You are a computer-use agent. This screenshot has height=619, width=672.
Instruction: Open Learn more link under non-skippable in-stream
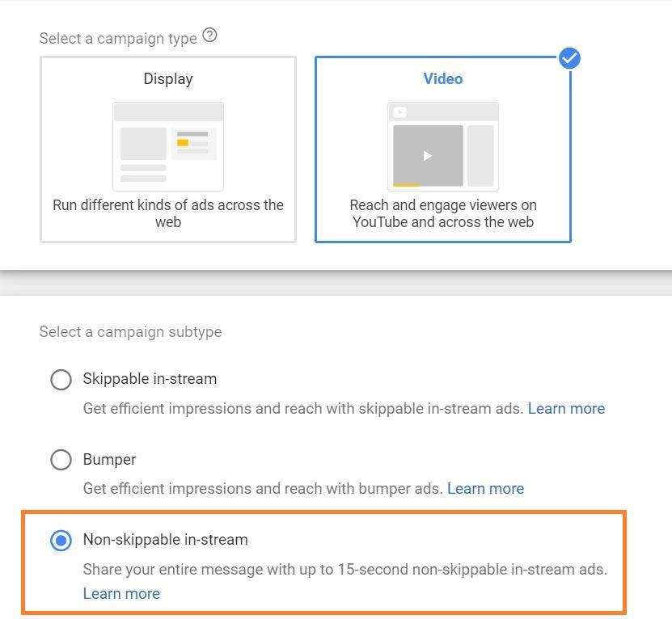[x=121, y=594]
